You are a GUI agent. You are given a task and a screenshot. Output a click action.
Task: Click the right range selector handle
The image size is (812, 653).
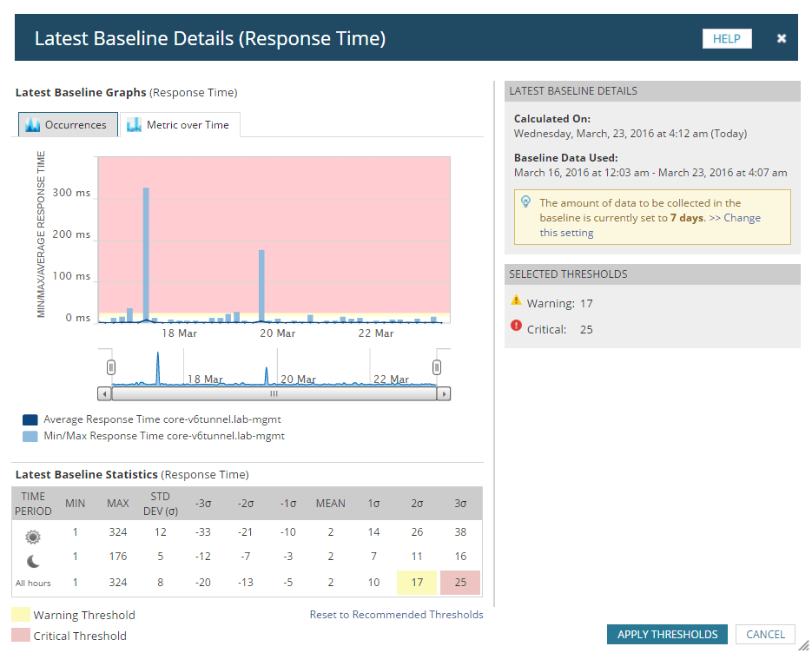[x=437, y=366]
